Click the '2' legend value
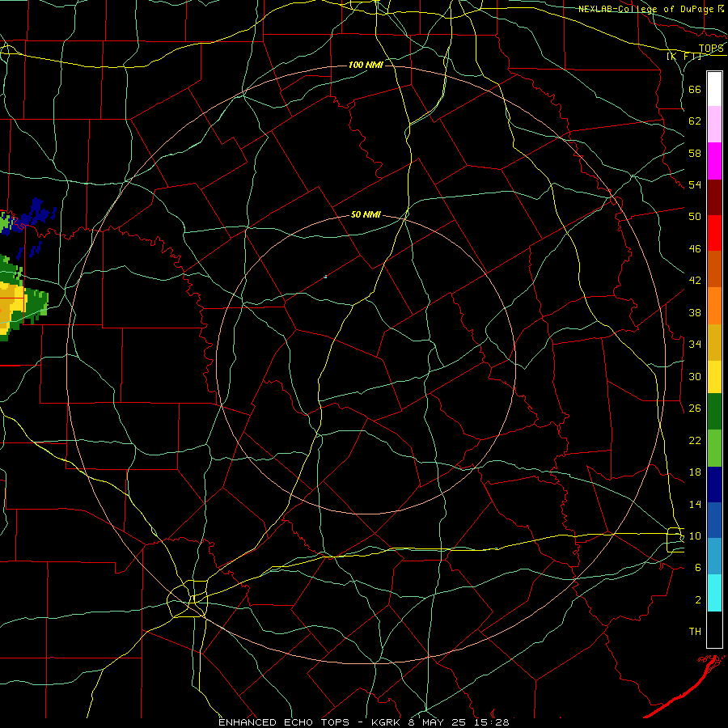 click(x=698, y=600)
